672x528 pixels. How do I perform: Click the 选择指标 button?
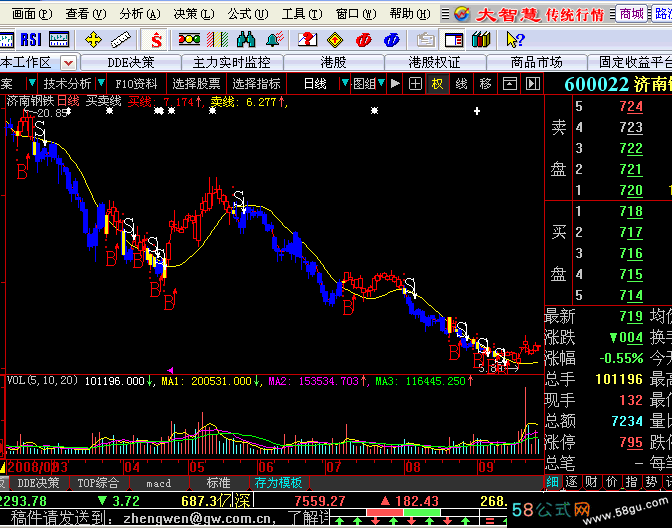coord(256,83)
